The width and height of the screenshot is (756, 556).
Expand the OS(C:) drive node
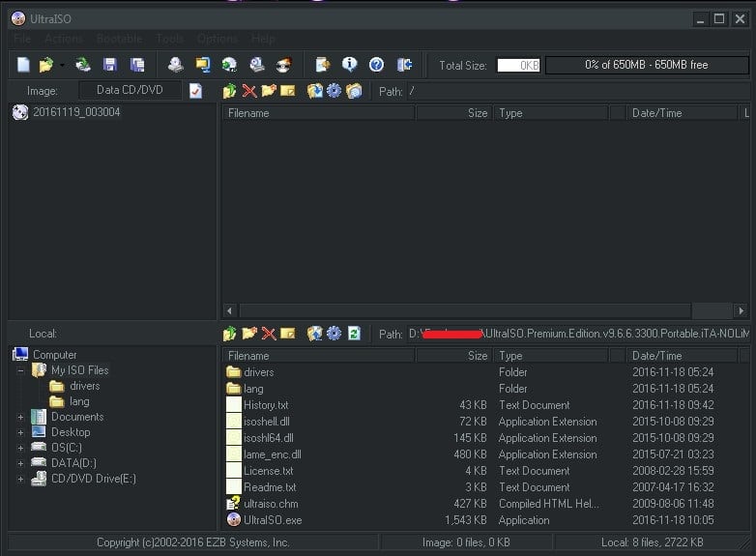pos(20,448)
